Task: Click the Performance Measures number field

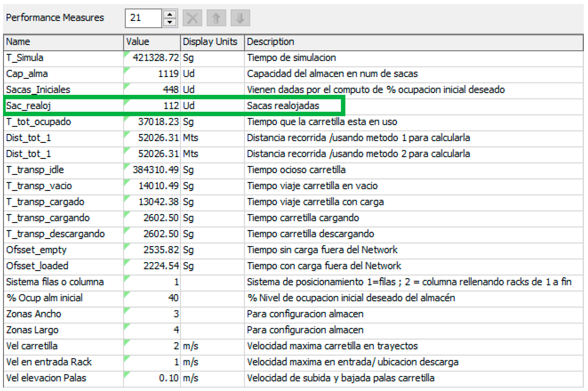Action: coord(143,18)
